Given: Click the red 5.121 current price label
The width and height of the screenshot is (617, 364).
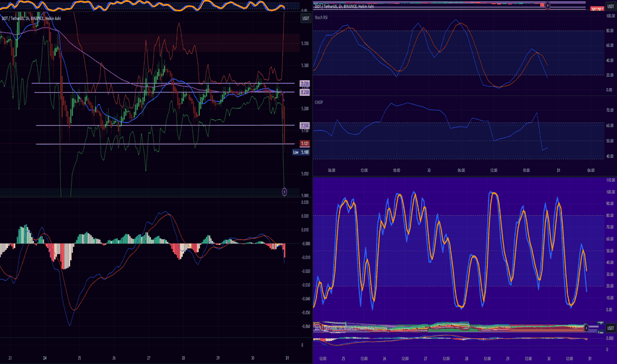Looking at the screenshot, I should 305,143.
